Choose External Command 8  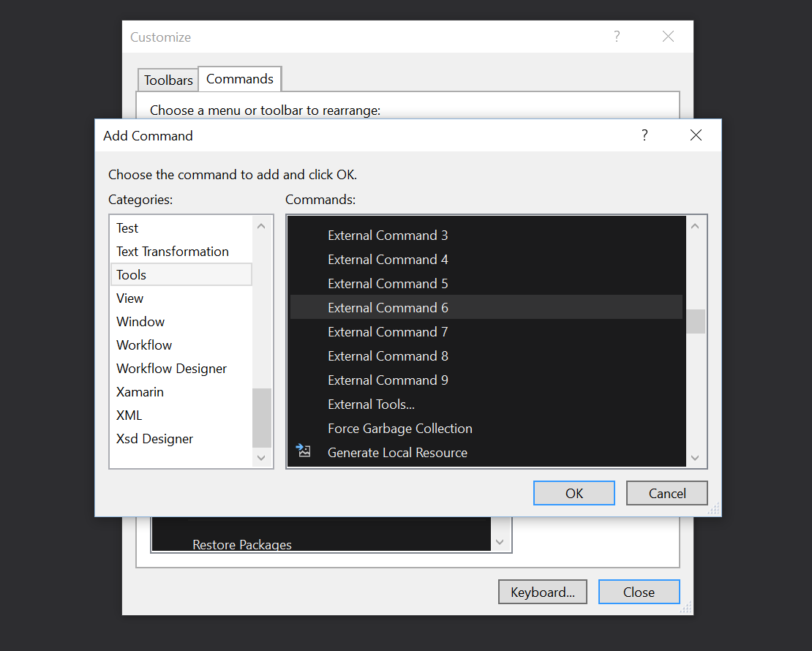pyautogui.click(x=486, y=356)
